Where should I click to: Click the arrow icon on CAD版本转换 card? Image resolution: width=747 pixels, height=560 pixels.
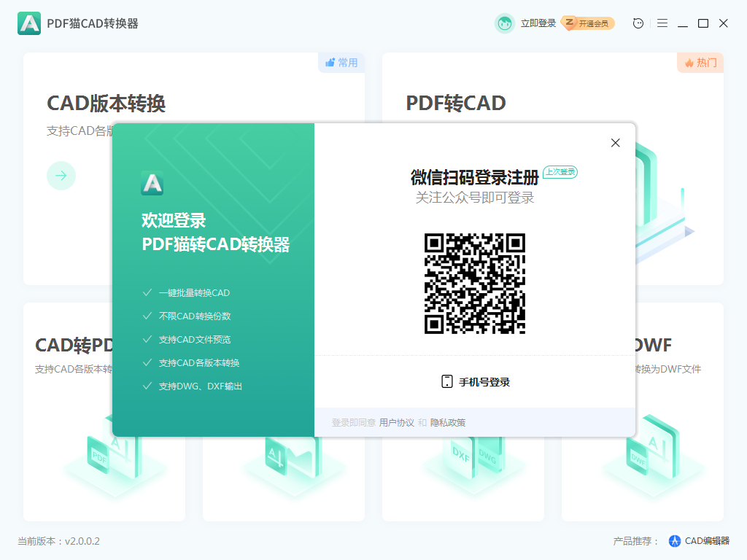click(x=61, y=176)
